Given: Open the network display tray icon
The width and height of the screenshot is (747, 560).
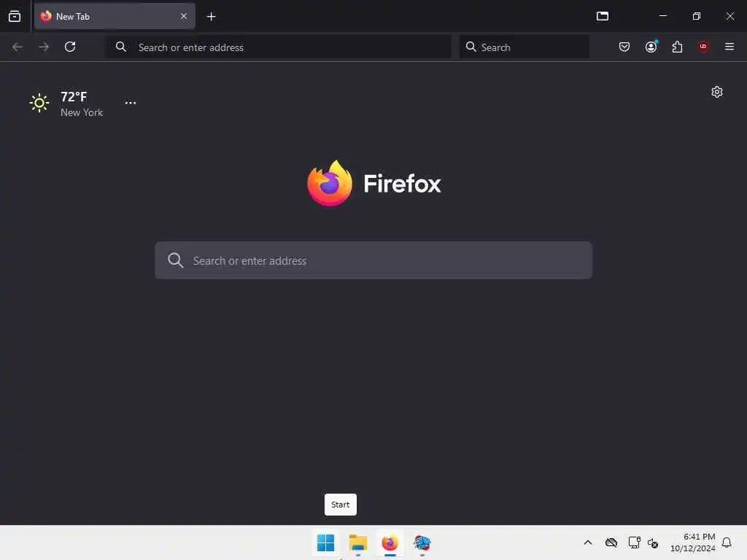Looking at the screenshot, I should 634,542.
